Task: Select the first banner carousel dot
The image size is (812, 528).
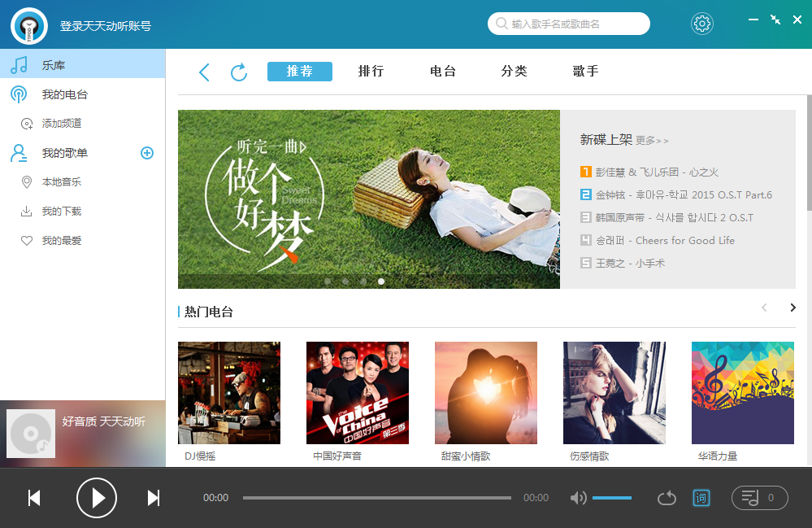Action: coord(328,281)
